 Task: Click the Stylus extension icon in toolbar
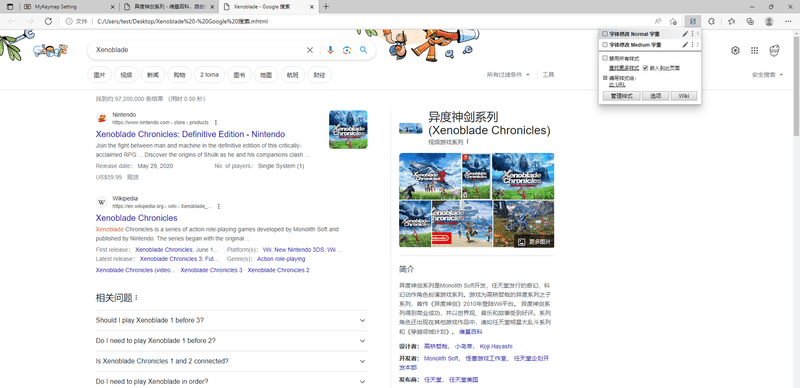[x=692, y=21]
